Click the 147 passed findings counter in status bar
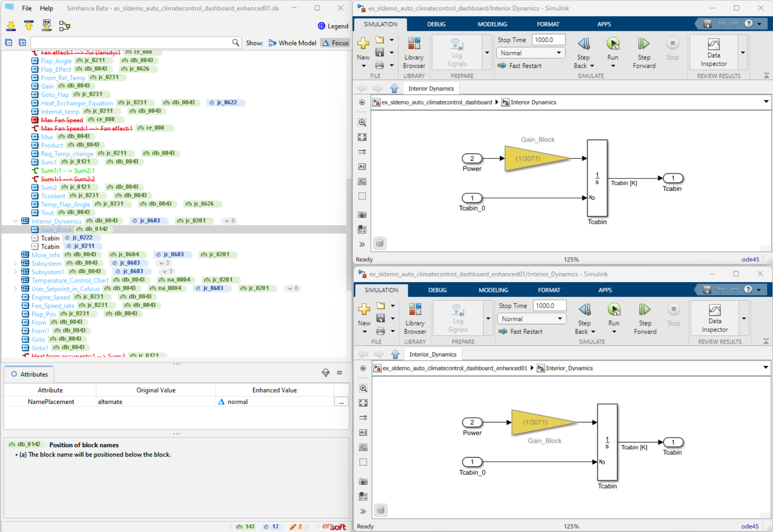This screenshot has width=773, height=532. coord(245,527)
